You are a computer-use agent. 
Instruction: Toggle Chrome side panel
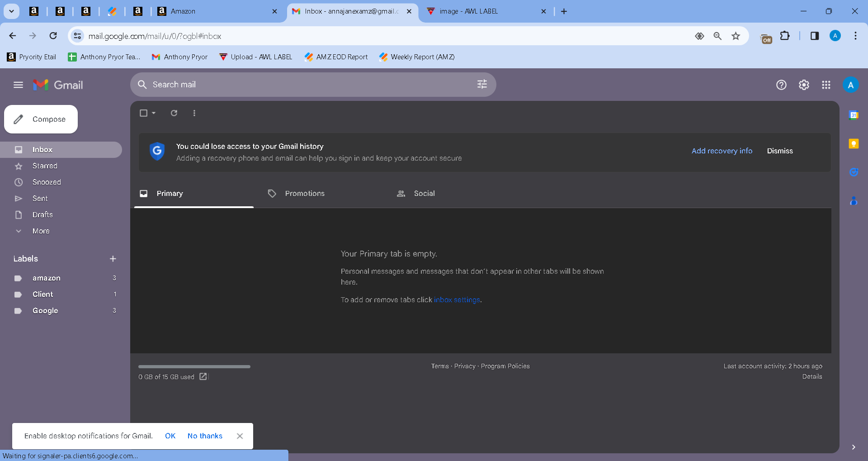[x=815, y=36]
